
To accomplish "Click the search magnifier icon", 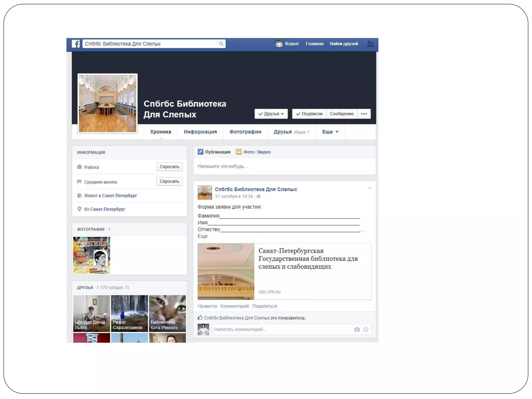I will [221, 44].
